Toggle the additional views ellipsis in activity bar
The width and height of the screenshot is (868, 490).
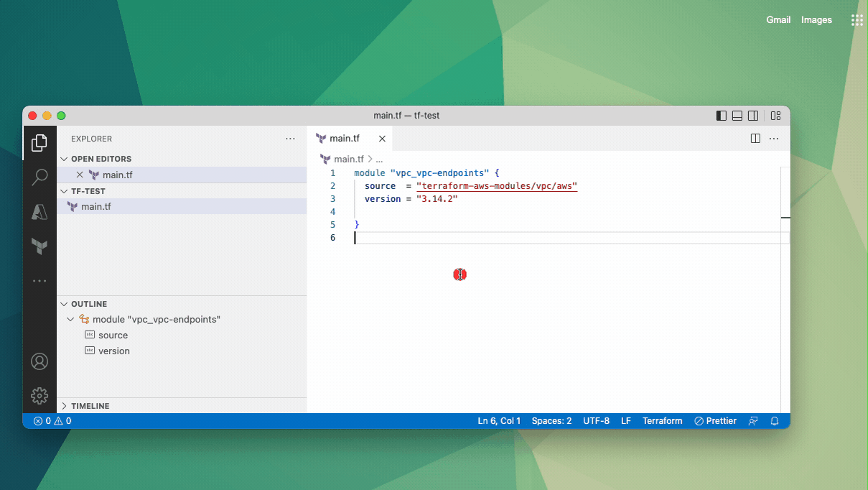click(39, 280)
